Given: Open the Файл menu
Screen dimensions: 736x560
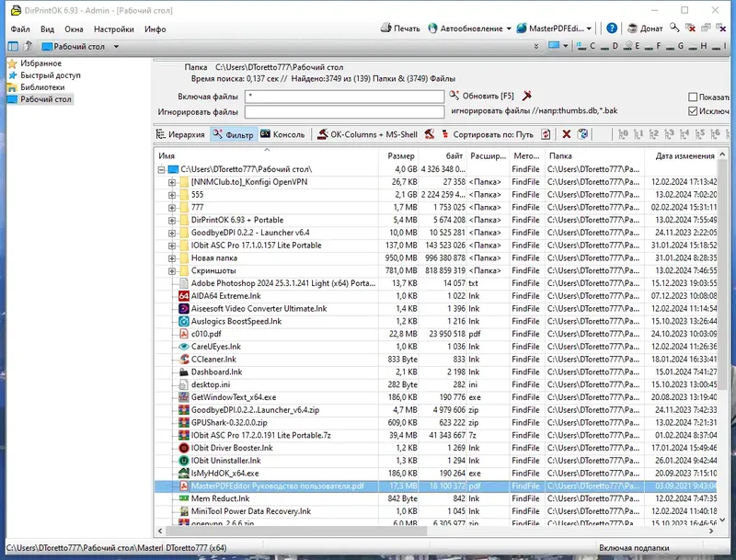Looking at the screenshot, I should (x=20, y=29).
